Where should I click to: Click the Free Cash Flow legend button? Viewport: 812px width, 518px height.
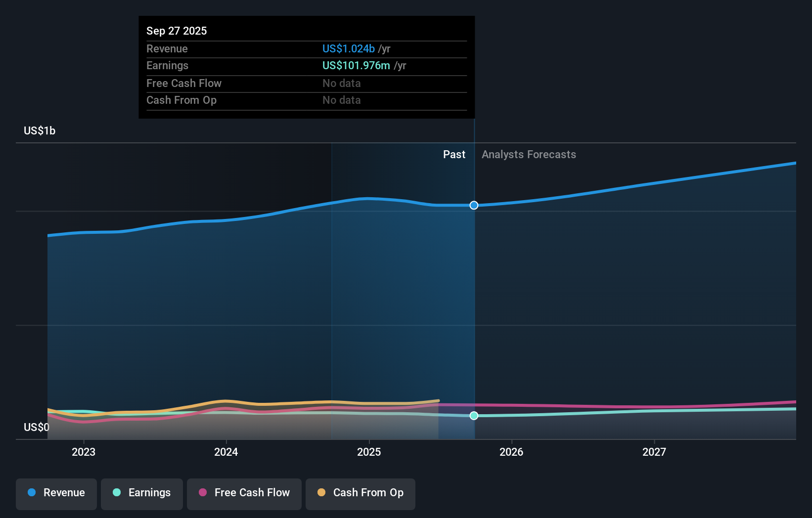(x=244, y=493)
